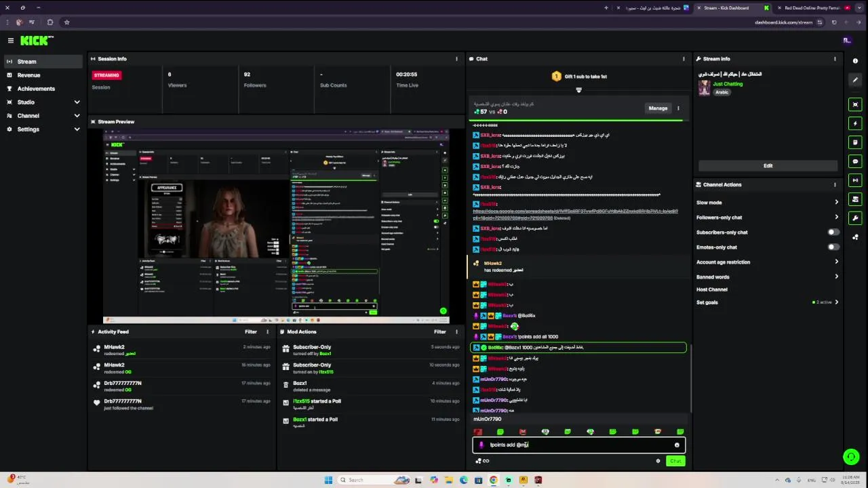Click the browser address bar URL
This screenshot has height=488, width=868.
[783, 22]
